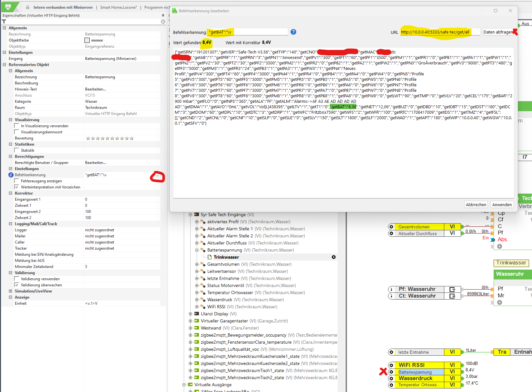The image size is (532, 392).
Task: Uncheck Werteinterpretation mit Vorzeichen
Action: (17, 187)
